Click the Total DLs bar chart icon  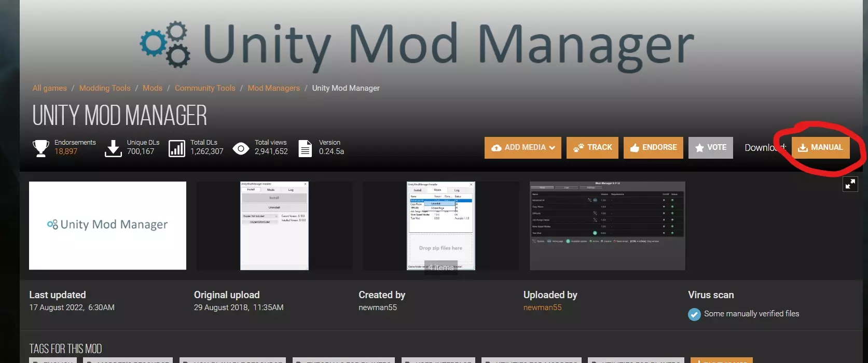pyautogui.click(x=177, y=148)
